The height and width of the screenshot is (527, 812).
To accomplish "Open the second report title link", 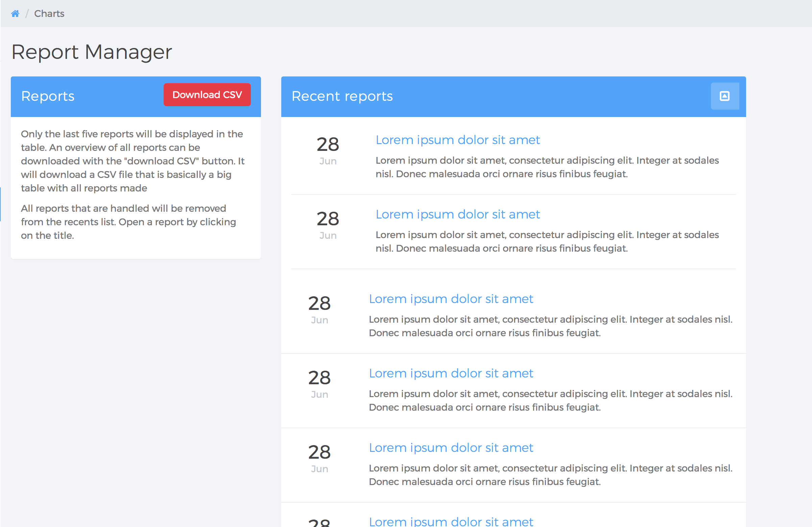I will (x=457, y=214).
